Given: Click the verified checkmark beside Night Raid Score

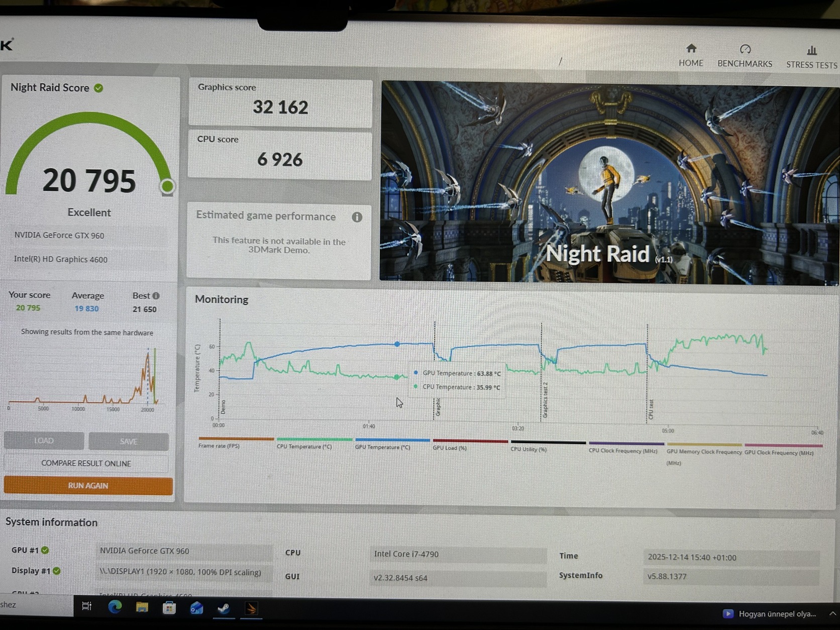Looking at the screenshot, I should [98, 88].
